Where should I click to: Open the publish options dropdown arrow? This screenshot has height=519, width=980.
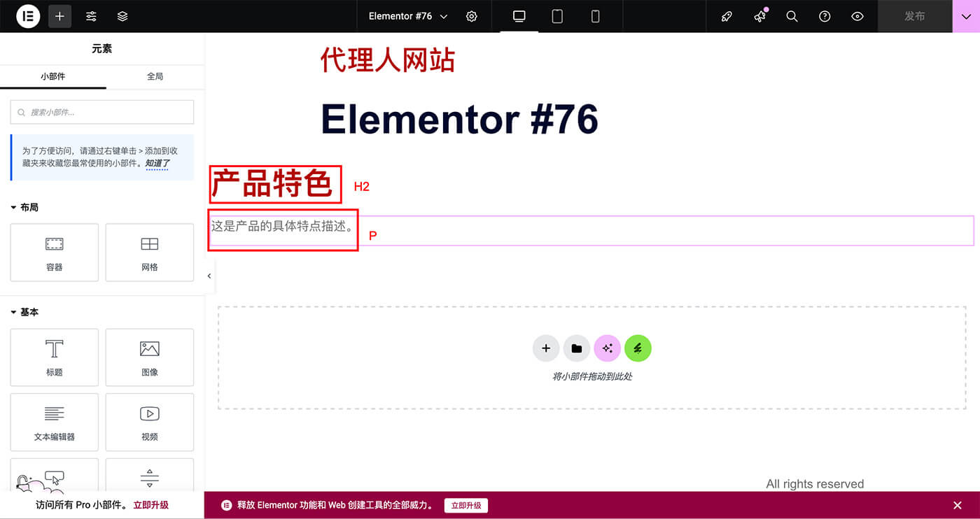(x=967, y=16)
